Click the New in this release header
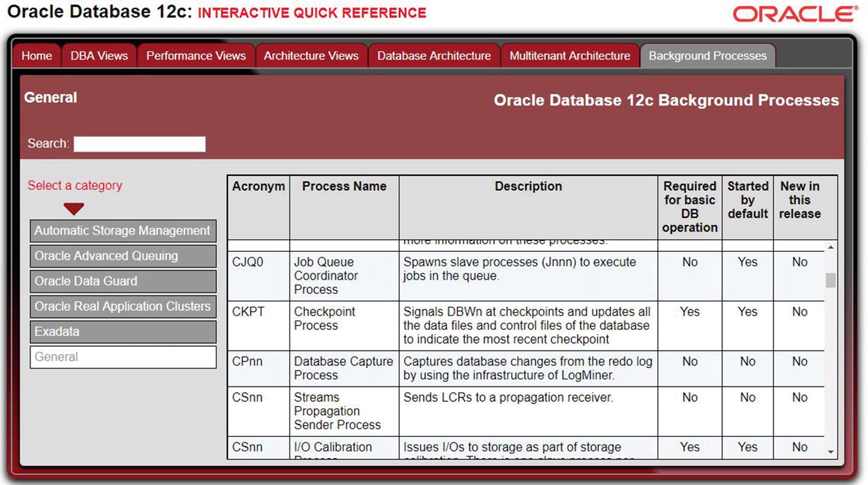 pos(800,208)
